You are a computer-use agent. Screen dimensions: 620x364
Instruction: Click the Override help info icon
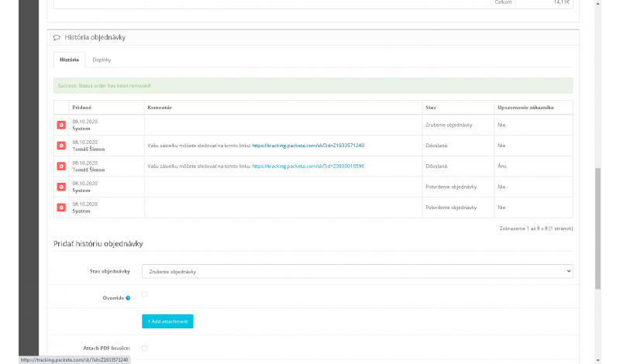click(128, 298)
